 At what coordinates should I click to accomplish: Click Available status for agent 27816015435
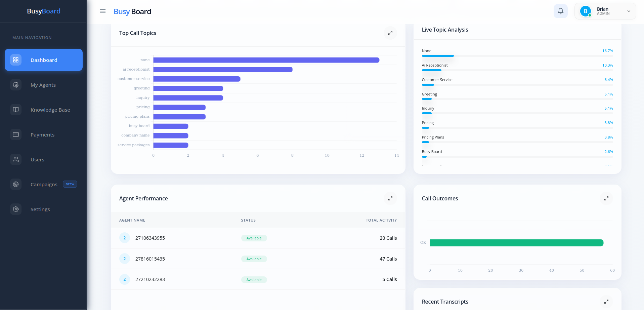(254, 259)
